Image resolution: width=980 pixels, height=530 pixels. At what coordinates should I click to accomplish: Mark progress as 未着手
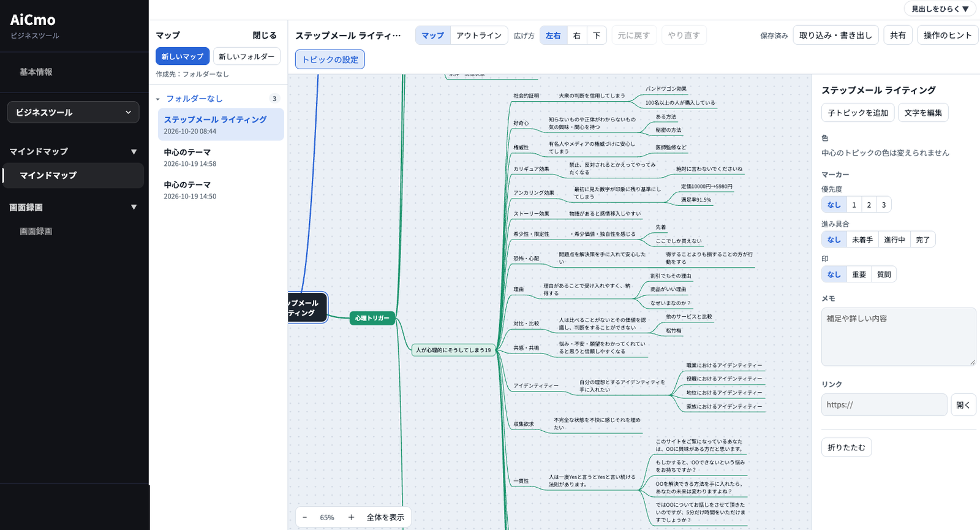tap(862, 240)
